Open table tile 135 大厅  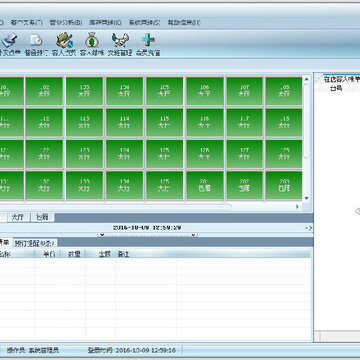point(165,185)
